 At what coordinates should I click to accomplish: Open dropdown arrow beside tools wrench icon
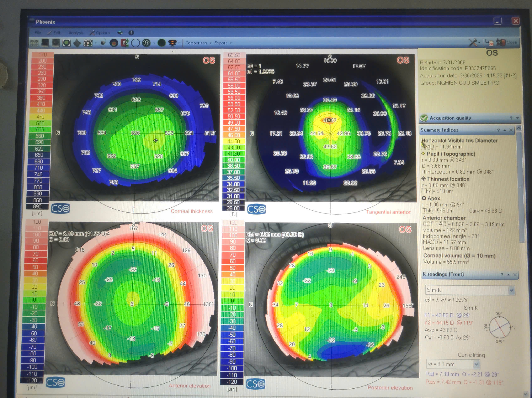point(480,43)
